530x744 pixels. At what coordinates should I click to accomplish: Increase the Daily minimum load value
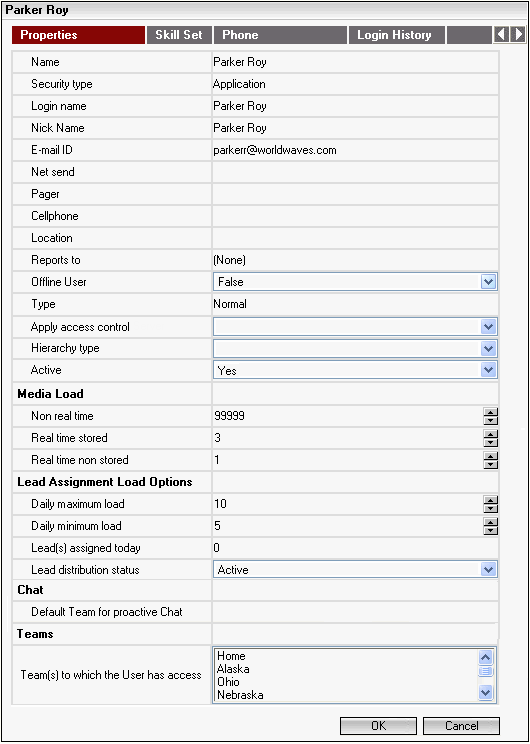(491, 522)
